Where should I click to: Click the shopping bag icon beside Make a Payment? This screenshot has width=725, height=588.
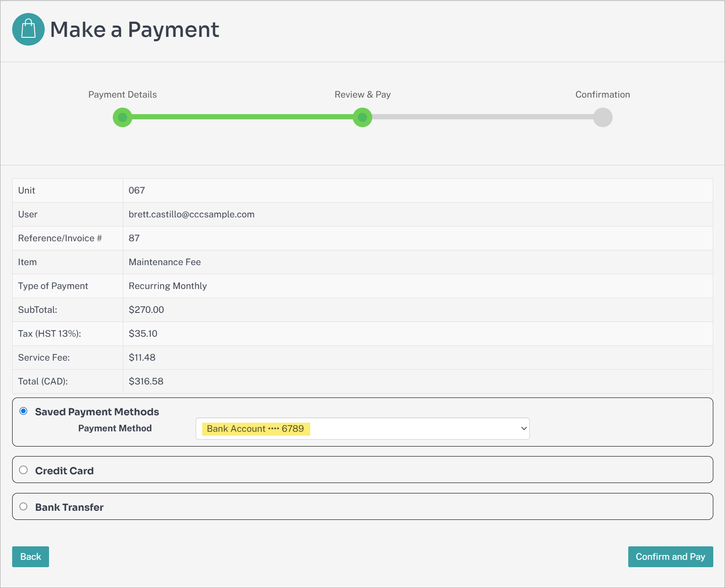28,29
